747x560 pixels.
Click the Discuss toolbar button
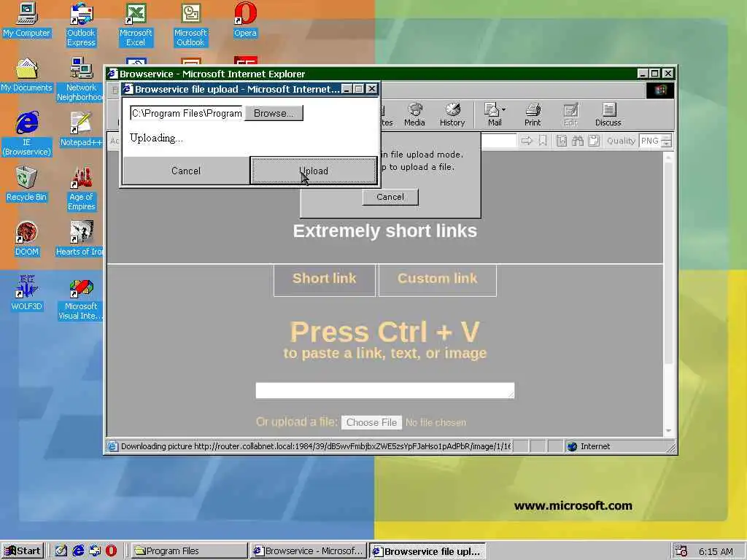click(x=608, y=114)
